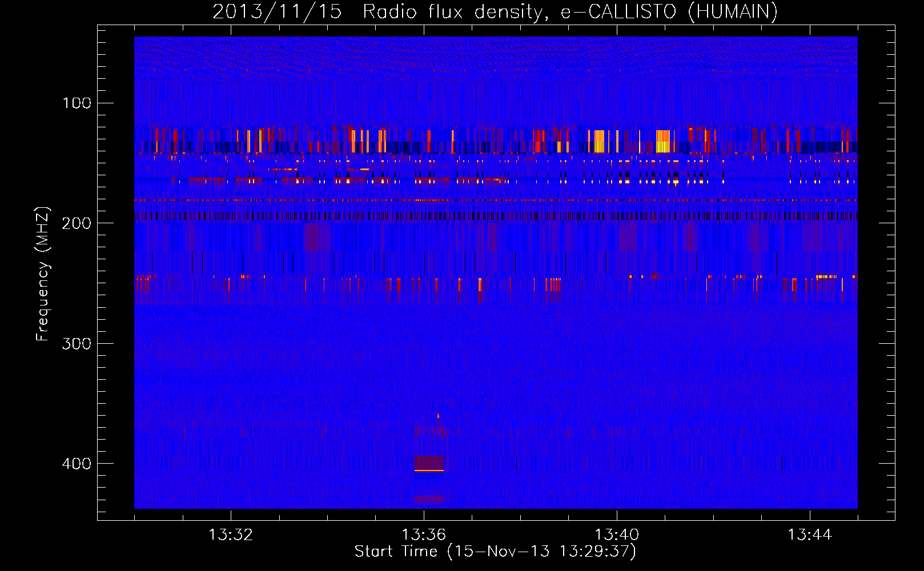Click the 200 frequency tick label
Screen dimensions: 924x571
click(x=77, y=223)
